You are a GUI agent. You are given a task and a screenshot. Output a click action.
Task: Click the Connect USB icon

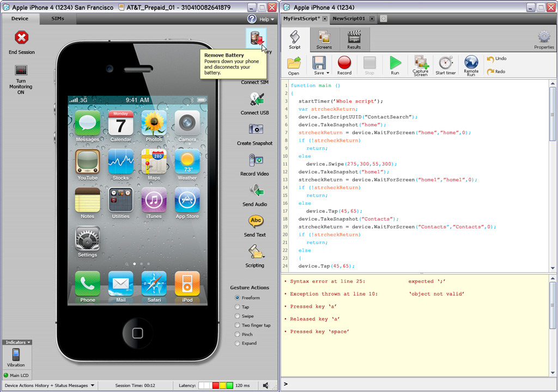(x=256, y=99)
